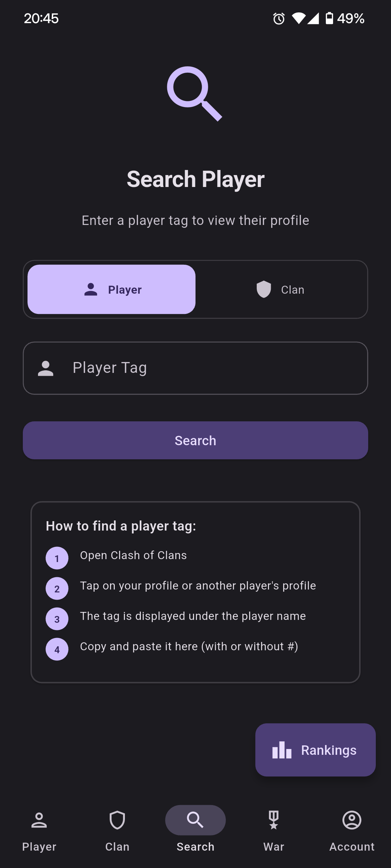Viewport: 391px width, 868px height.
Task: Switch search mode to Clan
Action: click(281, 289)
